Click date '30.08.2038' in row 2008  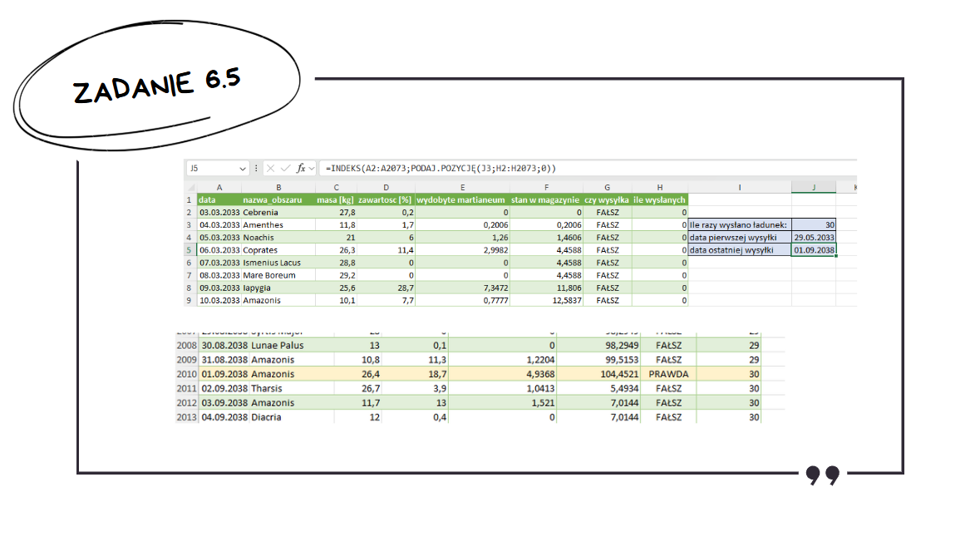(x=224, y=346)
